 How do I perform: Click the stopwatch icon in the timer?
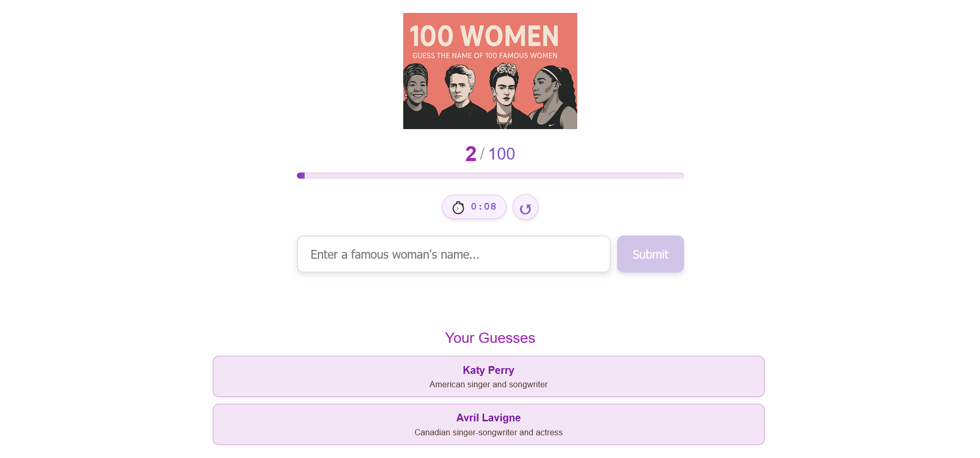459,207
